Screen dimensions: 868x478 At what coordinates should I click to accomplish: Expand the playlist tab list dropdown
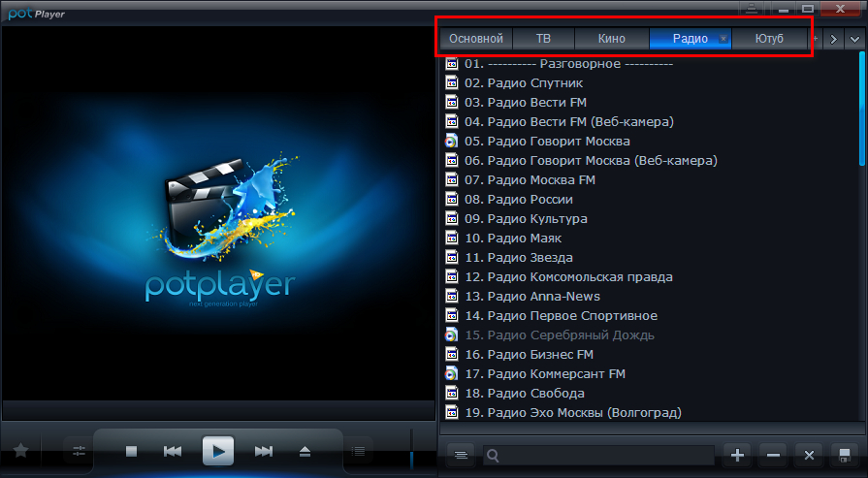pos(855,40)
